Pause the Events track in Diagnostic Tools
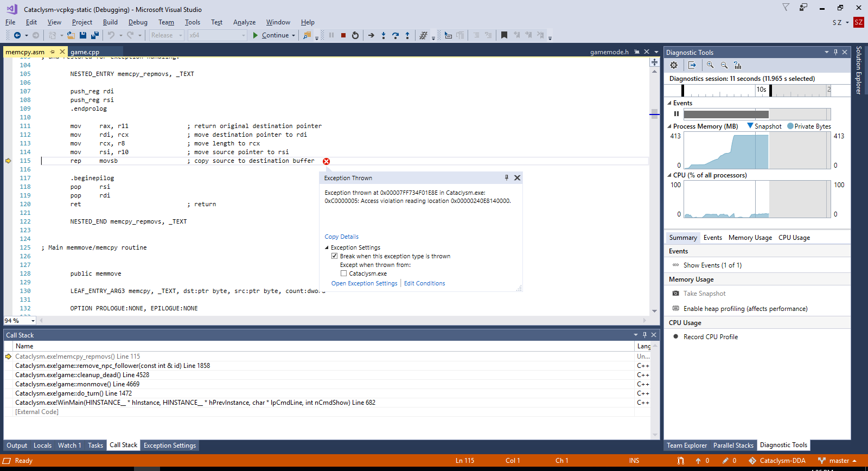 click(676, 114)
